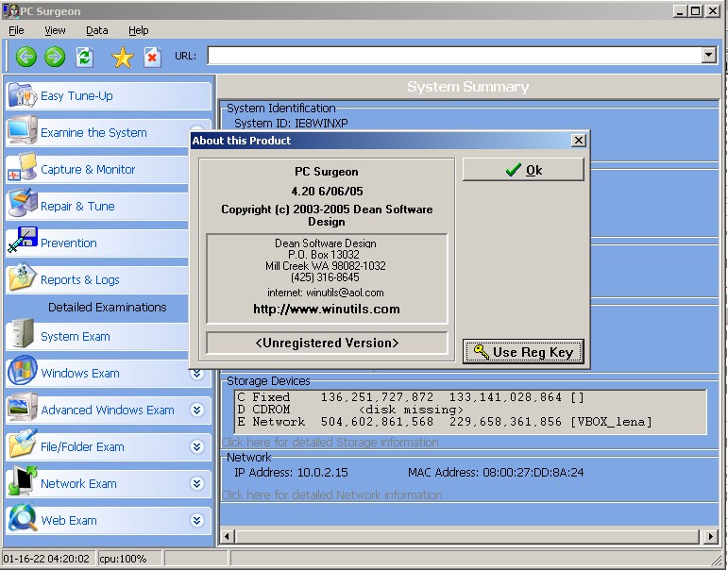
Task: Click the Advanced Windows Exam icon
Action: click(23, 407)
